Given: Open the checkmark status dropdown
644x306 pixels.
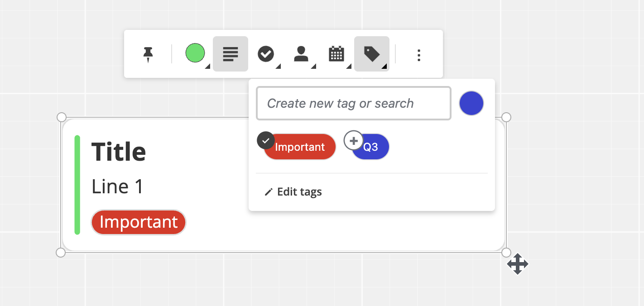Looking at the screenshot, I should pyautogui.click(x=266, y=54).
